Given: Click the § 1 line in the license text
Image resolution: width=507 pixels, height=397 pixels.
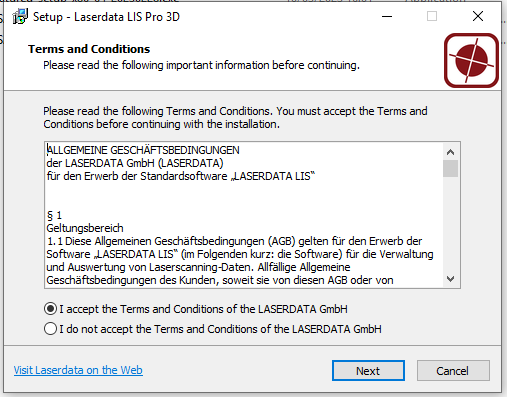Looking at the screenshot, I should click(x=54, y=215).
